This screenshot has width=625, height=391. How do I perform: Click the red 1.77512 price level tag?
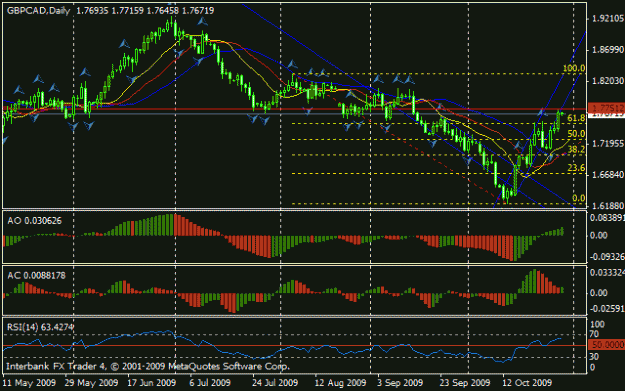click(x=607, y=108)
